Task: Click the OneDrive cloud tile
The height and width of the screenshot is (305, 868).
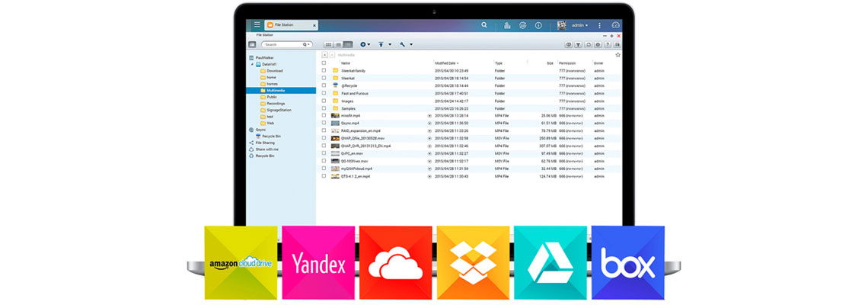Action: pyautogui.click(x=396, y=263)
